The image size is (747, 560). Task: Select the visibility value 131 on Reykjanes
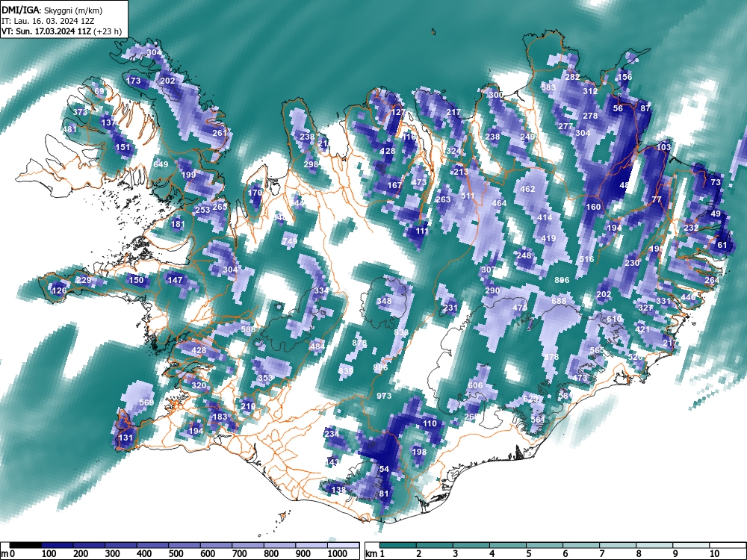point(125,438)
